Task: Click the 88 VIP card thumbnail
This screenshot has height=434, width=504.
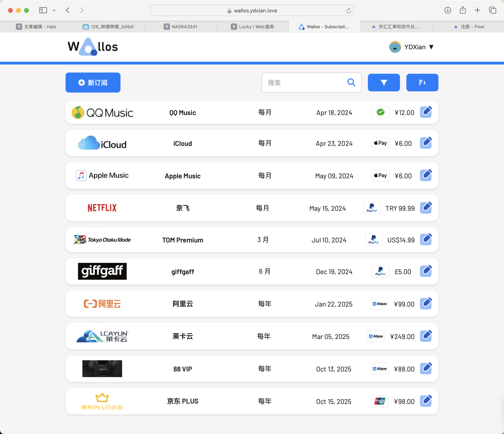Action: coord(102,369)
